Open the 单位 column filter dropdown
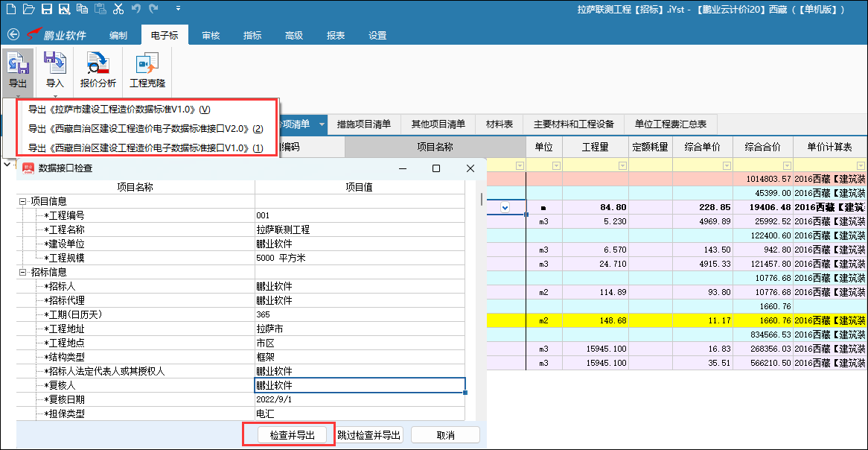The image size is (868, 450). coord(556,165)
